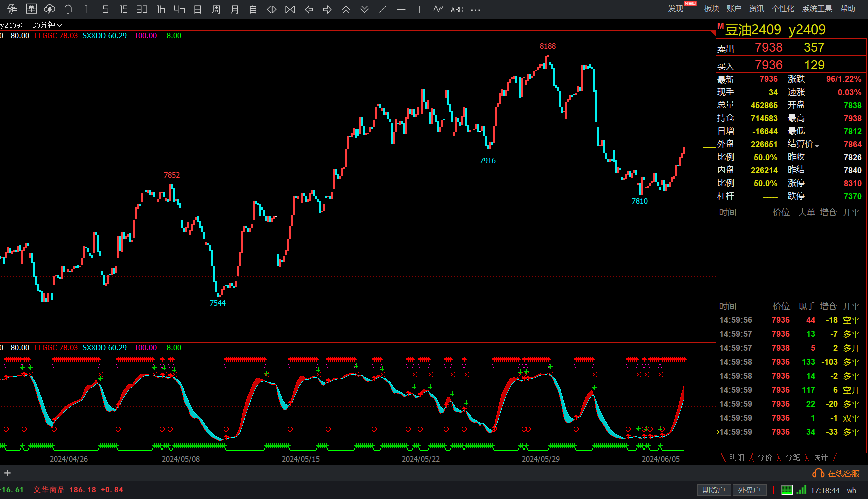Open more drawing tools ellipsis
868x499 pixels.
[x=476, y=9]
